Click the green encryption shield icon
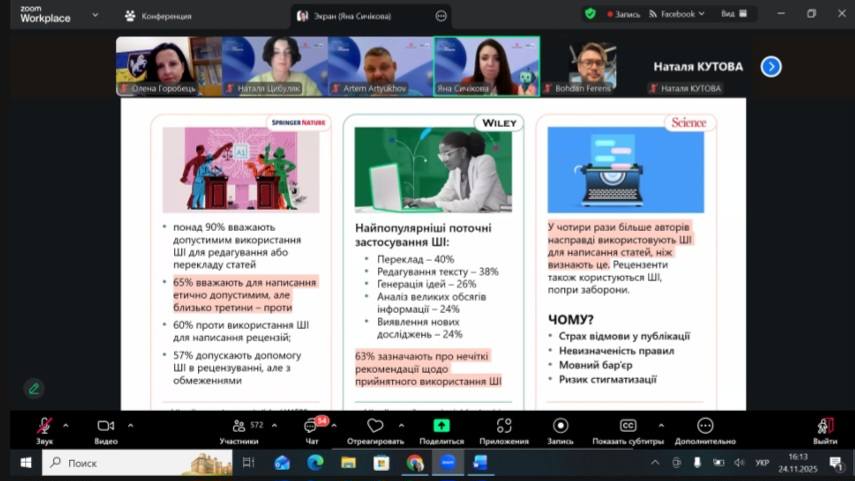Viewport: 855px width, 481px height. [x=590, y=14]
